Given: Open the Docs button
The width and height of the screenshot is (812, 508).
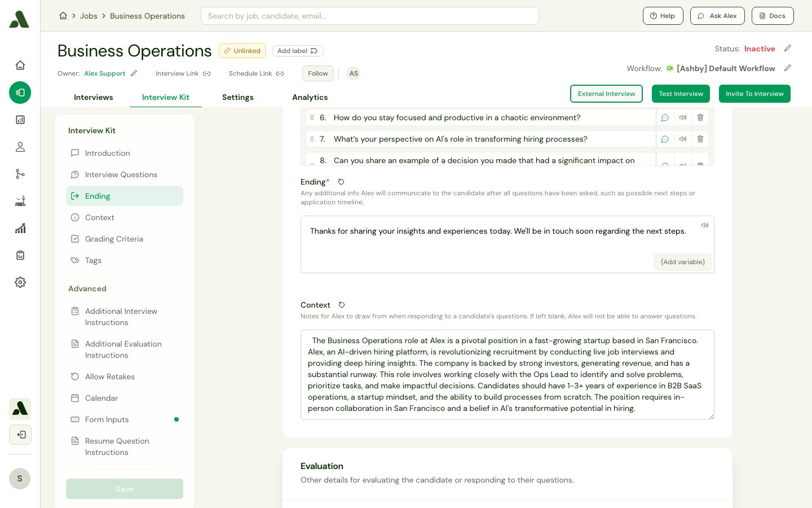Looking at the screenshot, I should pos(773,16).
